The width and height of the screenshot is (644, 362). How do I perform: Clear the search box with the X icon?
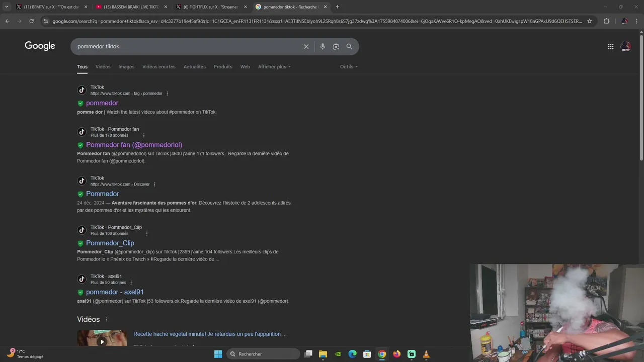[306, 46]
